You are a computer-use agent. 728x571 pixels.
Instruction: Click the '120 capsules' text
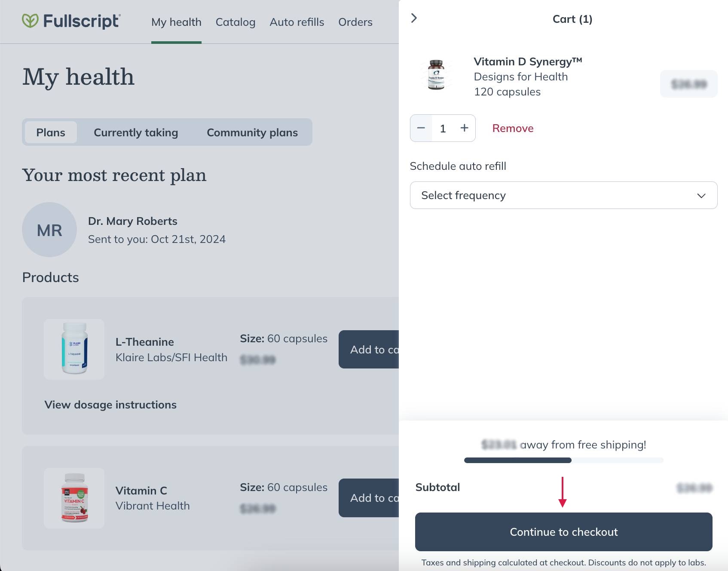[x=507, y=92]
